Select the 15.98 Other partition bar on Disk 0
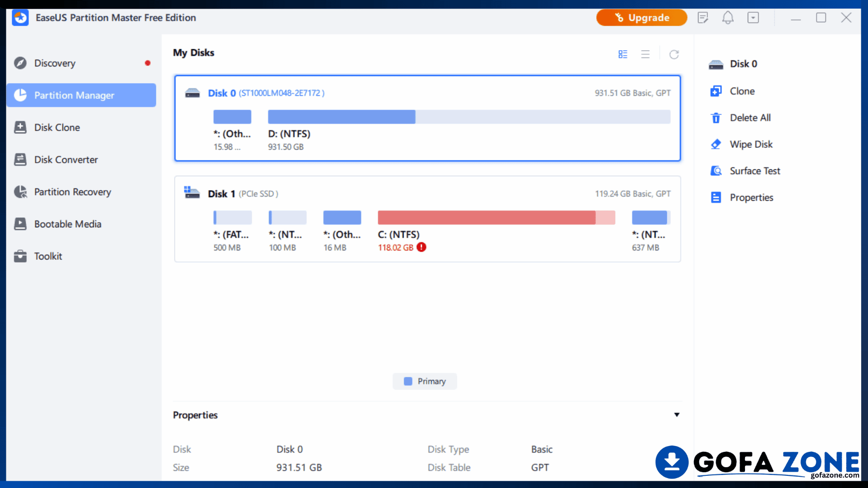This screenshot has height=488, width=868. (232, 117)
